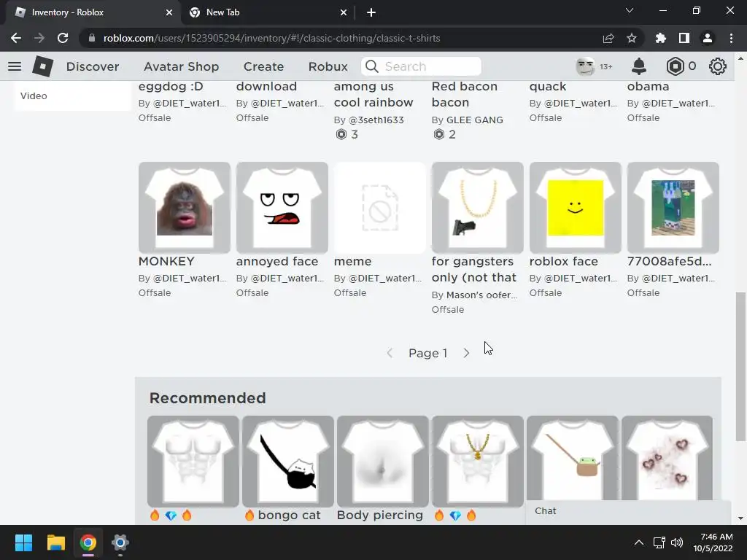Viewport: 747px width, 560px height.
Task: Click the among us cool rainbow title
Action: (373, 94)
